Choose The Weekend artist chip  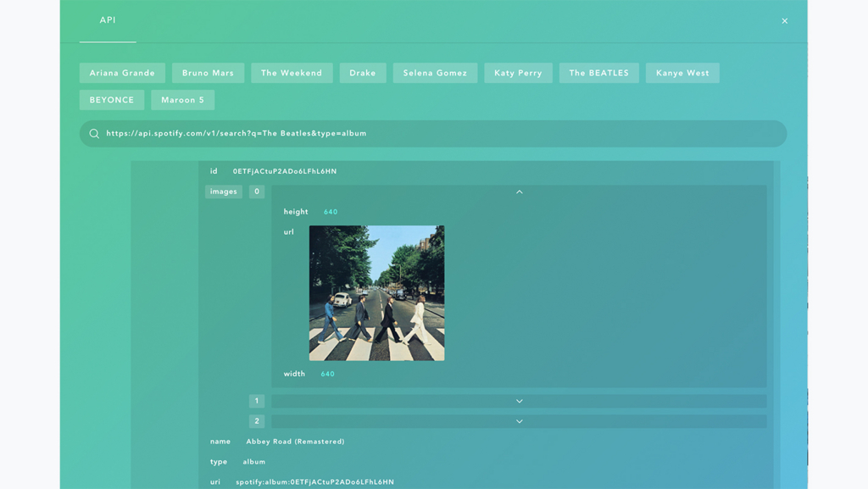pos(292,73)
